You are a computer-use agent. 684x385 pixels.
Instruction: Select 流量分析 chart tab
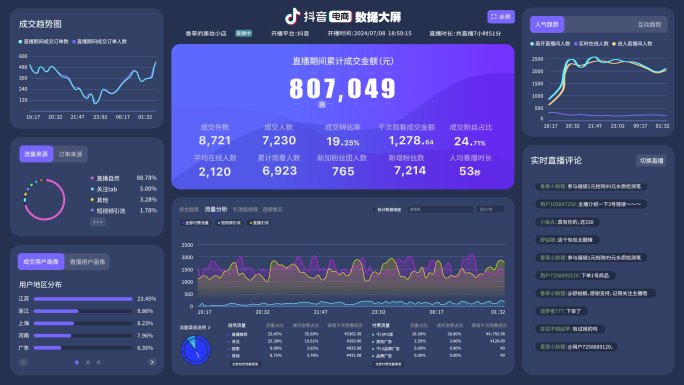pyautogui.click(x=216, y=209)
